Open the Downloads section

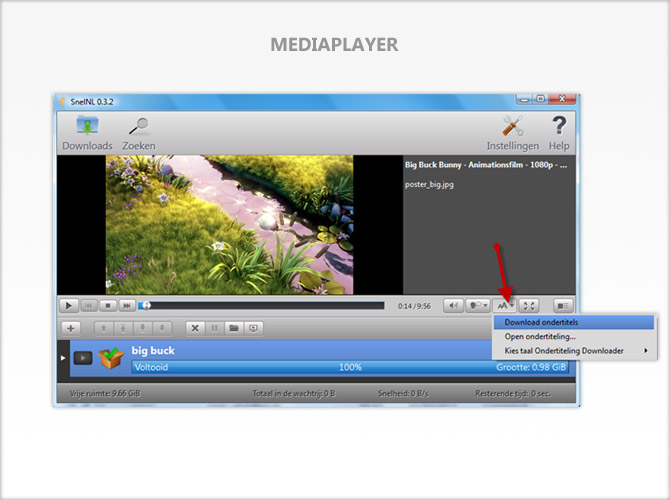pos(87,133)
